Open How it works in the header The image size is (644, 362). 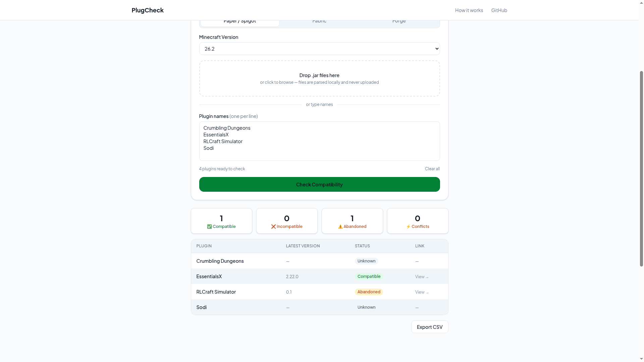click(x=469, y=10)
